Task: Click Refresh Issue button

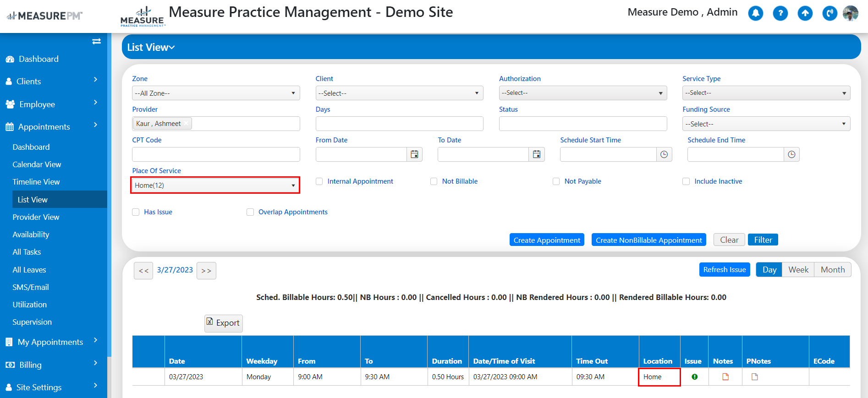Action: click(x=725, y=270)
